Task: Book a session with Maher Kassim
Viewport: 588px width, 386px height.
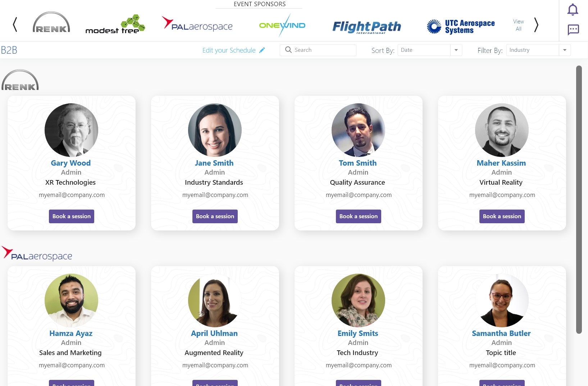Action: click(x=502, y=216)
